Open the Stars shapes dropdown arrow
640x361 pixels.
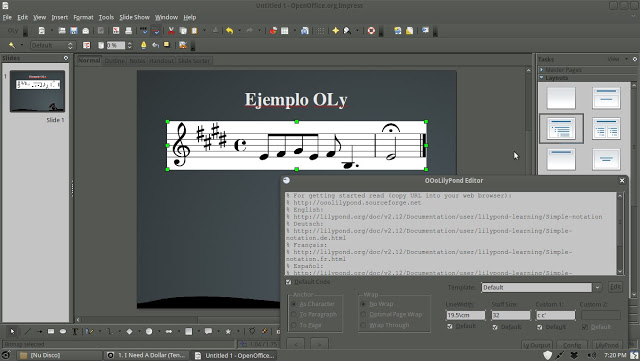click(x=238, y=331)
